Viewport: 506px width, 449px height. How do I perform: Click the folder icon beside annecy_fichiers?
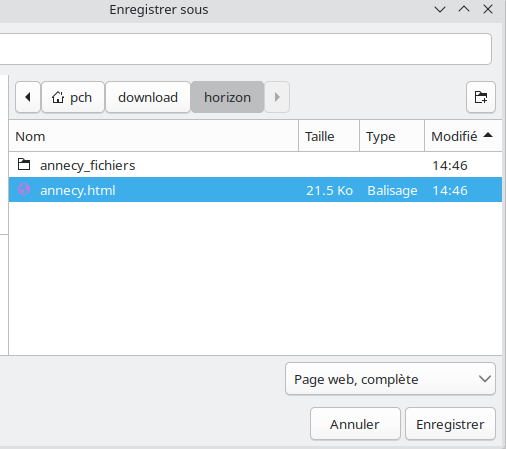click(24, 164)
